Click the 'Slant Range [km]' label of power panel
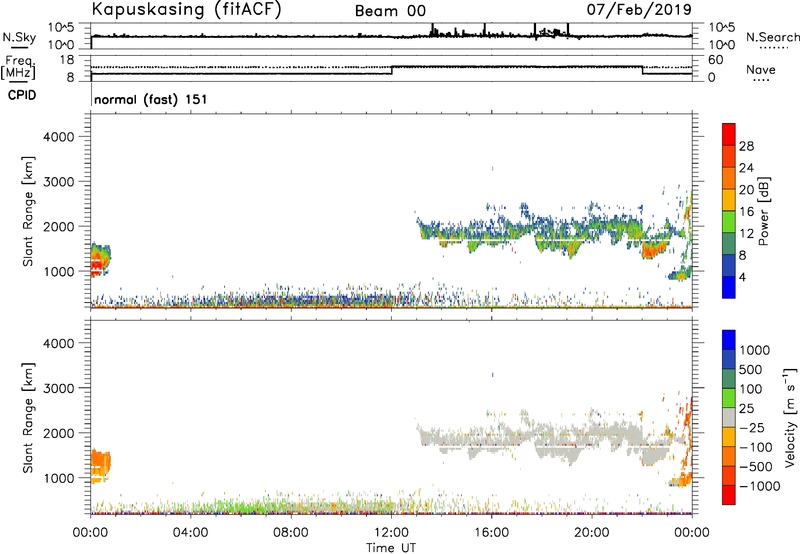800x554 pixels. tap(28, 211)
